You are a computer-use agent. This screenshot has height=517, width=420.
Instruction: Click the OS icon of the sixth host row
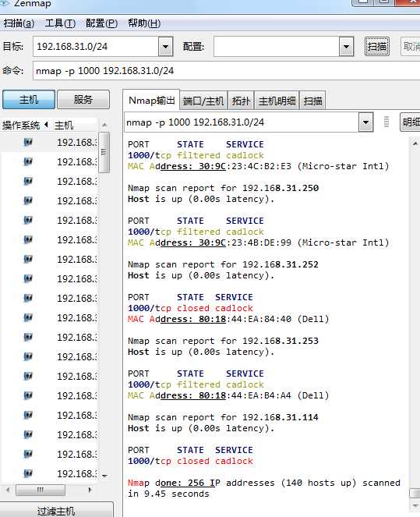[x=28, y=239]
